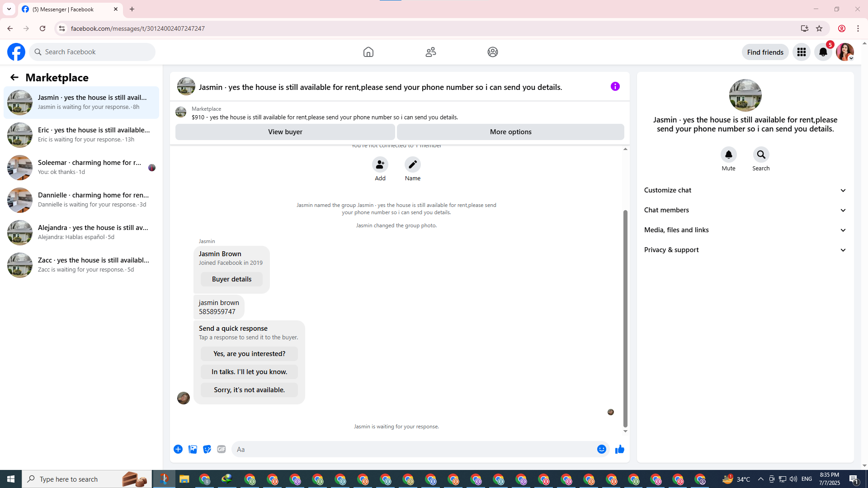
Task: Click the GIF chooser icon
Action: click(x=221, y=449)
